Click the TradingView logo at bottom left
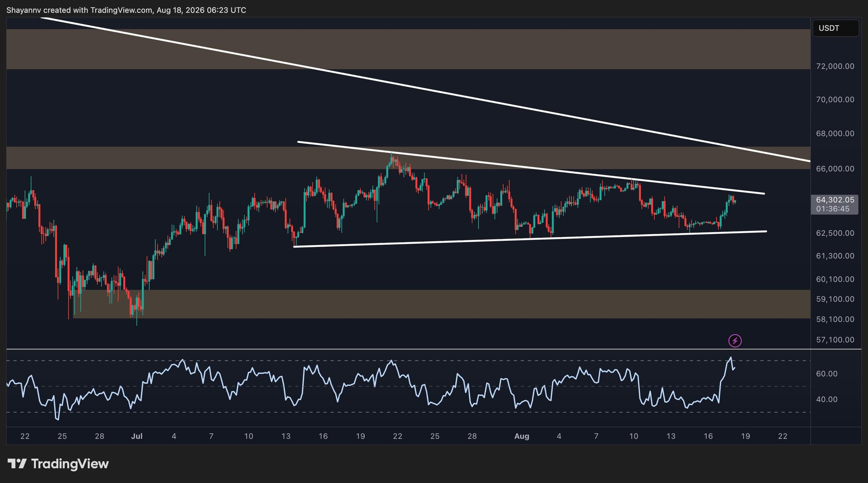 pos(58,464)
